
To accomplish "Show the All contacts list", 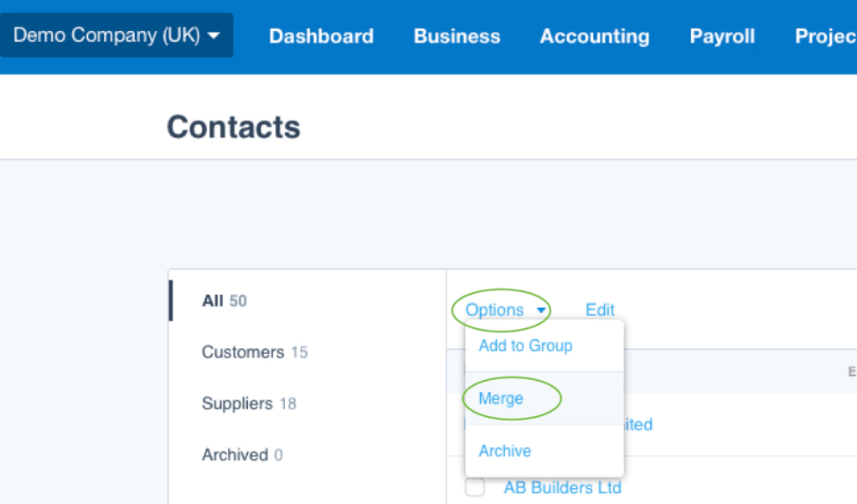I will pyautogui.click(x=224, y=301).
